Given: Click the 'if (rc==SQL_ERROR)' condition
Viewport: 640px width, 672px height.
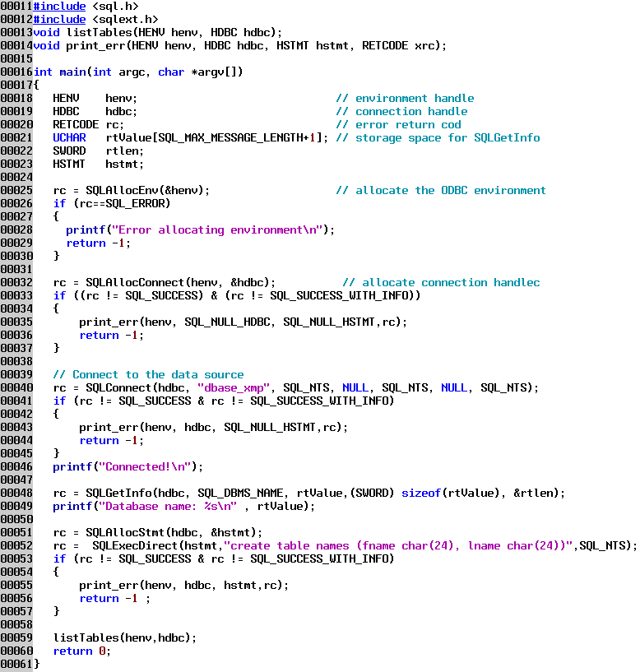Looking at the screenshot, I should pyautogui.click(x=112, y=204).
